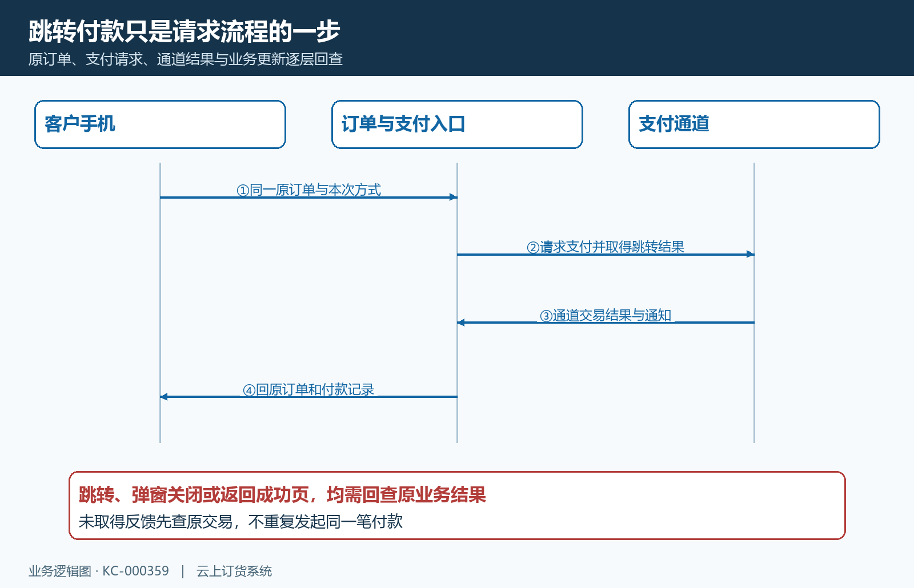The image size is (914, 588).
Task: Select the step label ②请求支付并取得跳转结果
Action: click(x=606, y=247)
